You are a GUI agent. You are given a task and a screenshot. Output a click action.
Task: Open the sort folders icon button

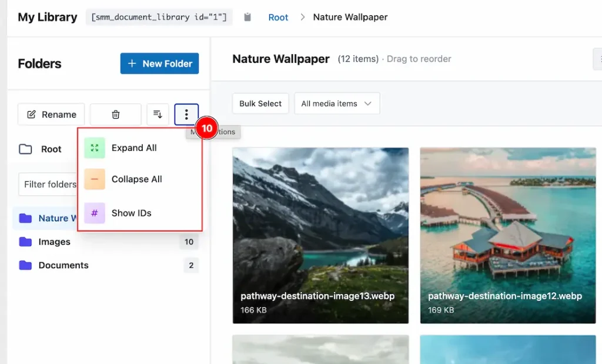(158, 115)
